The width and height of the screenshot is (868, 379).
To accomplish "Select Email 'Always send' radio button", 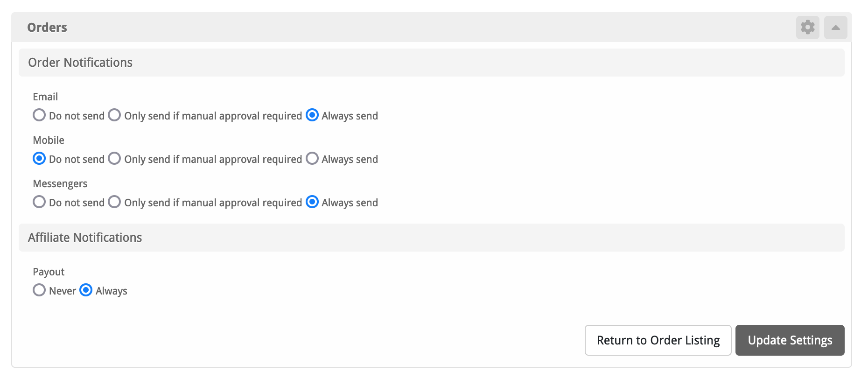I will [312, 115].
